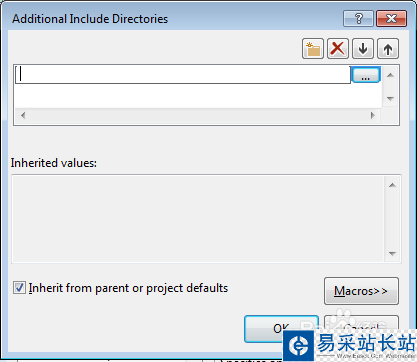Click the Inherited values scroll down arrow
Screen dimensions: 417x362
(x=392, y=254)
